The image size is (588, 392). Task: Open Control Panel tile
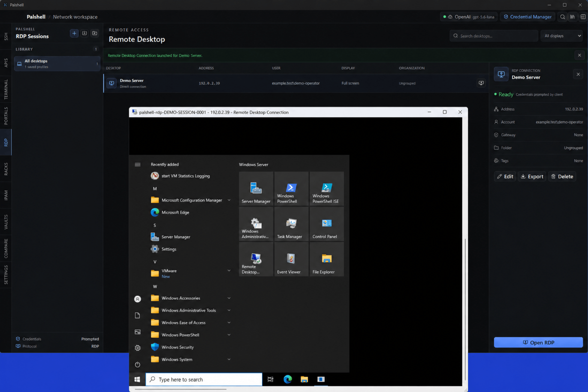click(x=326, y=224)
